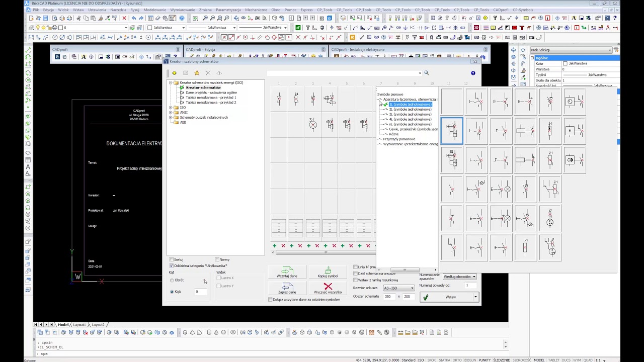The width and height of the screenshot is (644, 362).
Task: Open the Narzędzia menu
Action: [x=118, y=10]
